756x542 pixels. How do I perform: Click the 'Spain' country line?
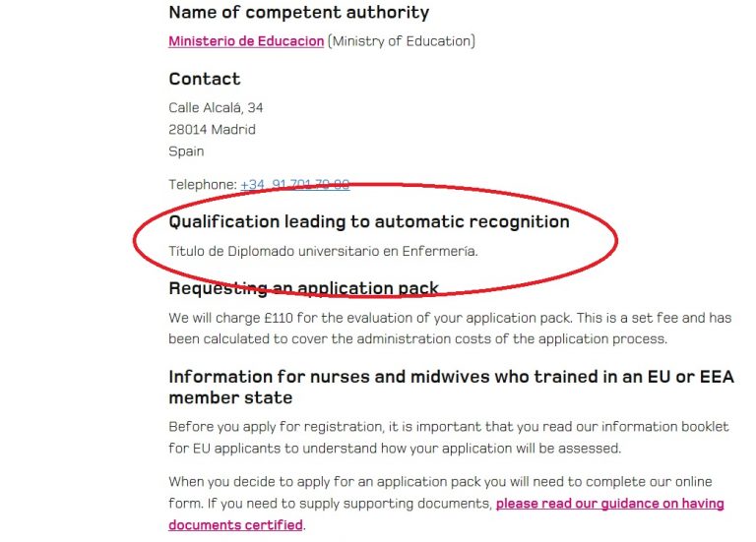(x=186, y=151)
